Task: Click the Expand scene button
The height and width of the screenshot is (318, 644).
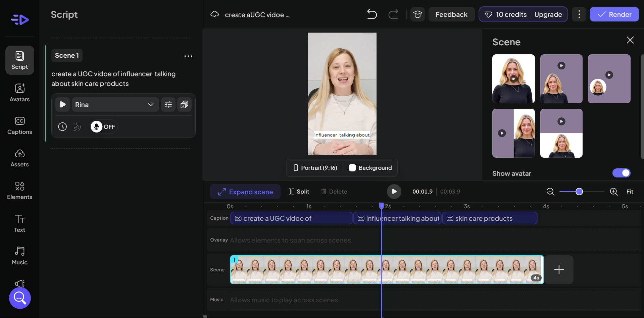Action: pyautogui.click(x=245, y=192)
